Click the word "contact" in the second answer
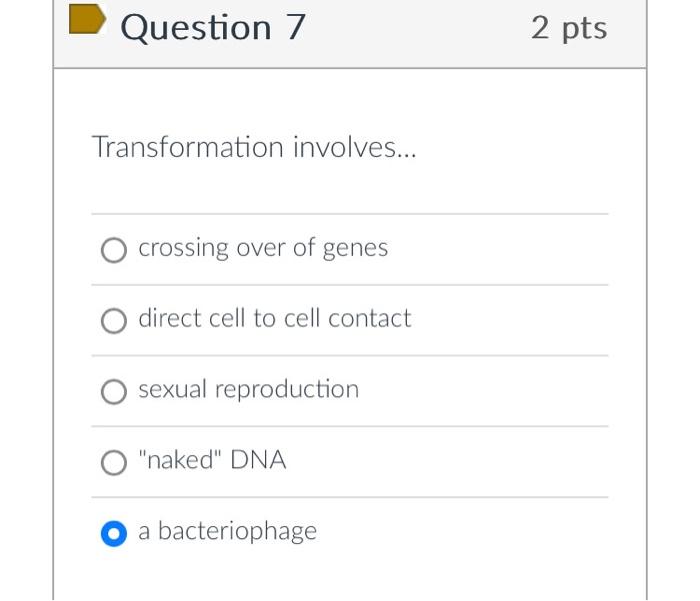Viewport: 700px width, 601px height. coord(370,319)
